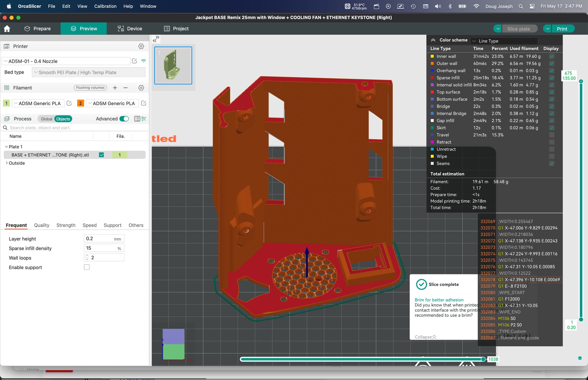
Task: Expand the Outside tree item
Action: [x=7, y=163]
